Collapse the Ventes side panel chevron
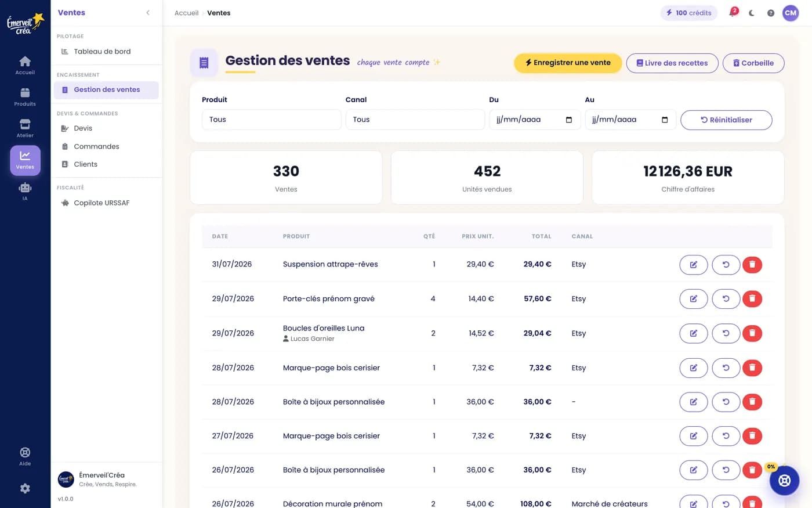This screenshot has width=812, height=508. pos(148,13)
